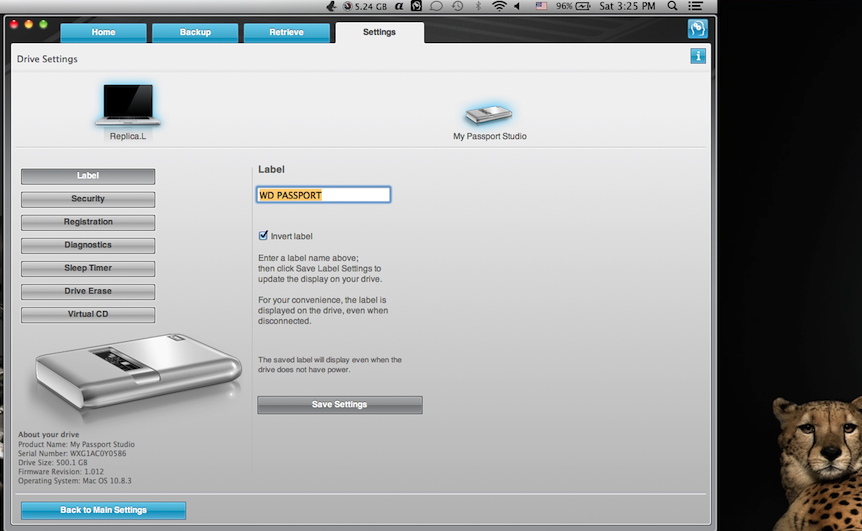Open the Spotlight search icon in menu bar
The image size is (862, 531).
pyautogui.click(x=672, y=6)
